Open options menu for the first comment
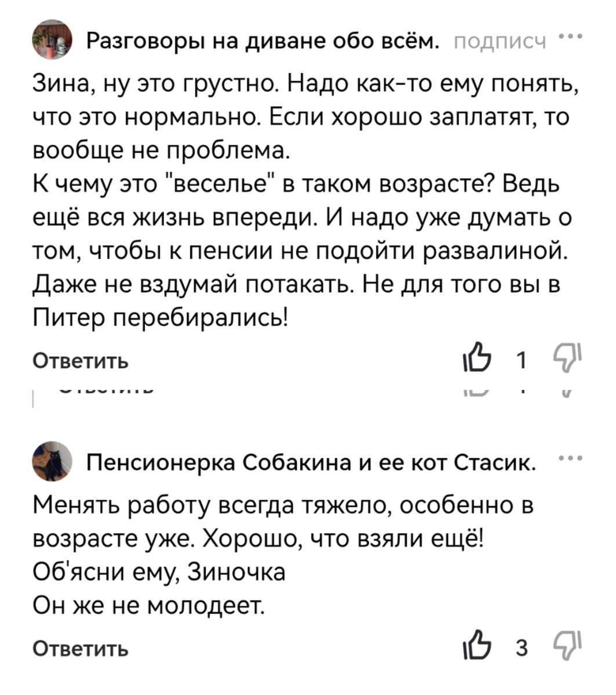 [573, 36]
